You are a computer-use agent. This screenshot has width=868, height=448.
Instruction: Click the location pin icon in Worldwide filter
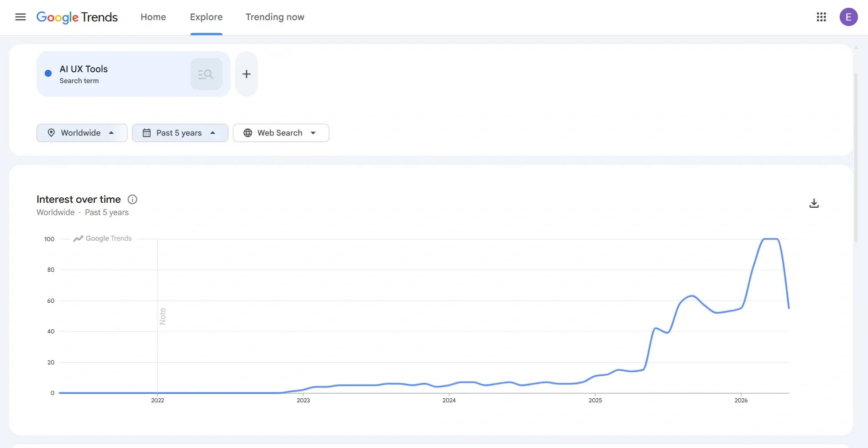[x=51, y=133]
